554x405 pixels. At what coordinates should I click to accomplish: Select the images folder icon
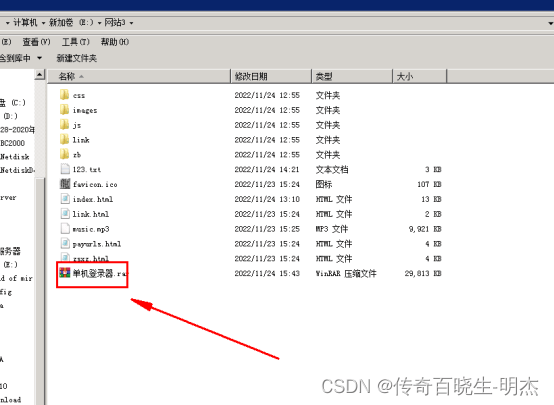coord(64,110)
